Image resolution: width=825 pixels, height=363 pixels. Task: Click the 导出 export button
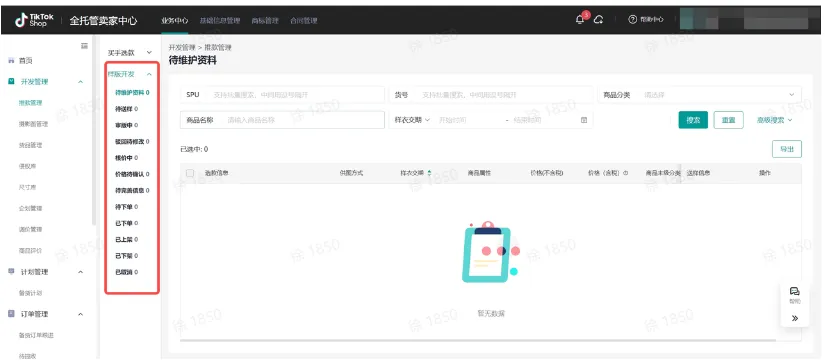[x=787, y=149]
